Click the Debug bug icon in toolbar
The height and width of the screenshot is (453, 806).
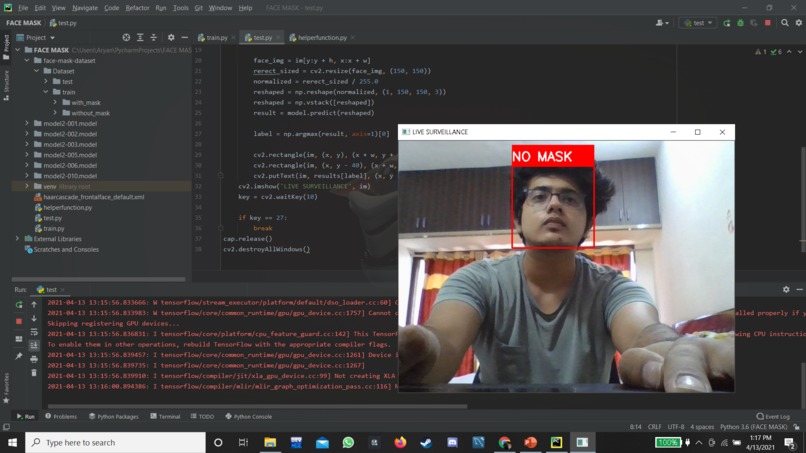click(740, 23)
